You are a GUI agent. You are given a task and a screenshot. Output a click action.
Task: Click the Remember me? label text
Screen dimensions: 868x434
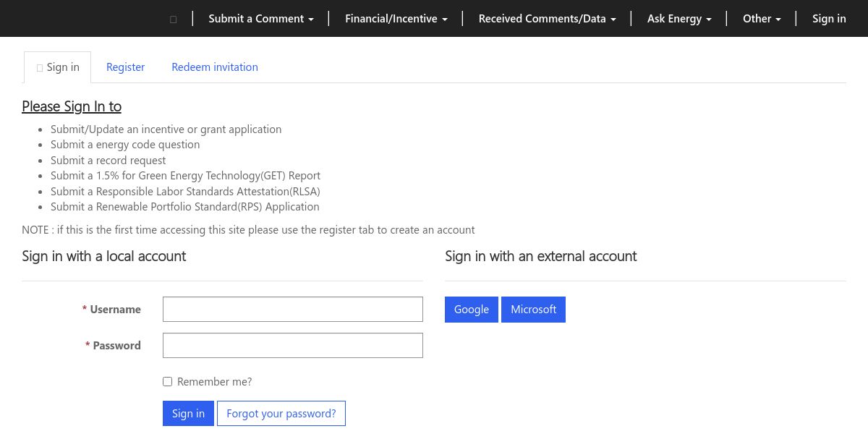point(214,382)
